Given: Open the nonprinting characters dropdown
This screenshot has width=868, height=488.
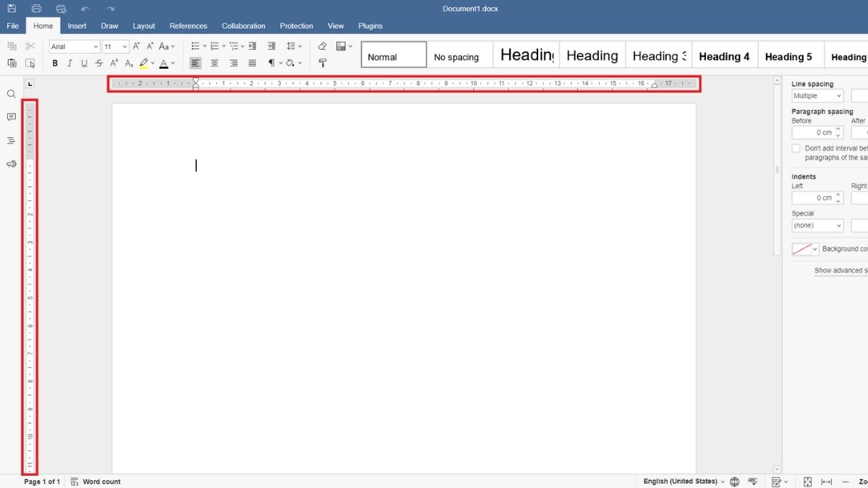Looking at the screenshot, I should [279, 63].
